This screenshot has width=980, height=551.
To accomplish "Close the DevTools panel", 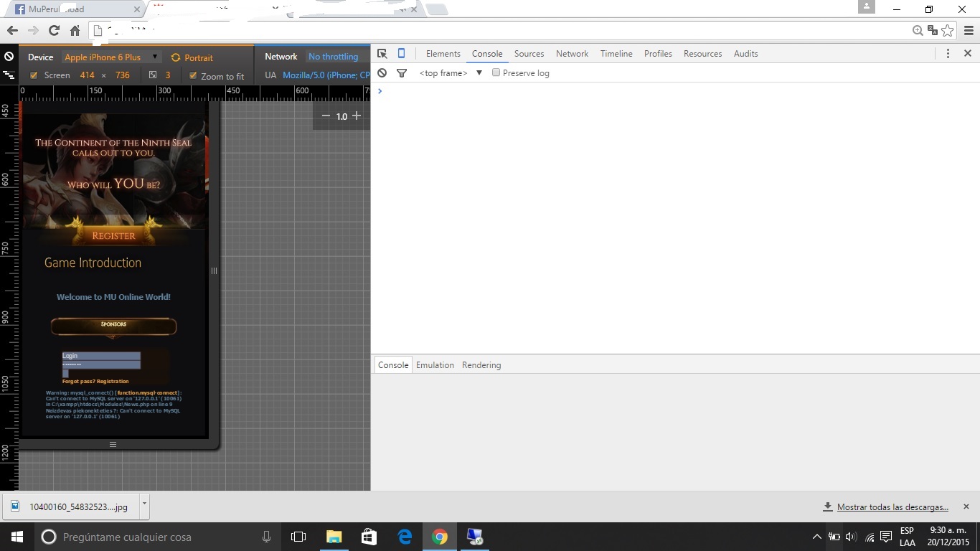I will (x=967, y=54).
